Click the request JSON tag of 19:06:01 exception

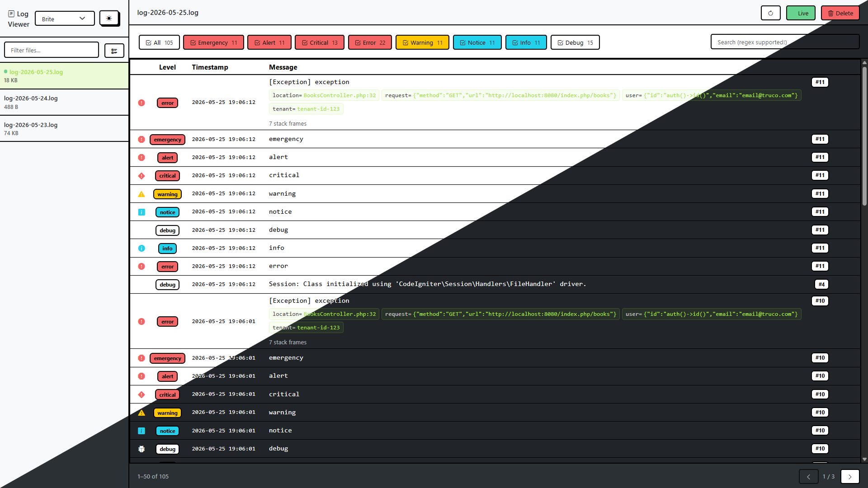[500, 314]
